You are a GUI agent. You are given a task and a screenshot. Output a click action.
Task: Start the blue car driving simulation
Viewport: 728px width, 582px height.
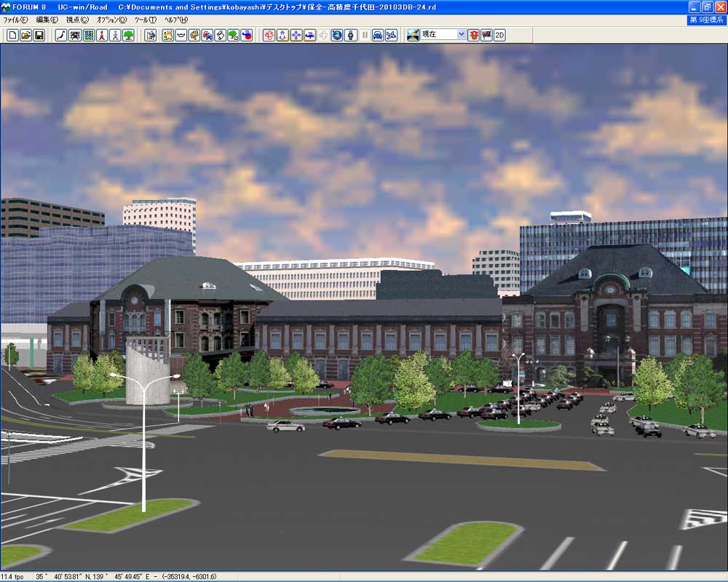(378, 35)
